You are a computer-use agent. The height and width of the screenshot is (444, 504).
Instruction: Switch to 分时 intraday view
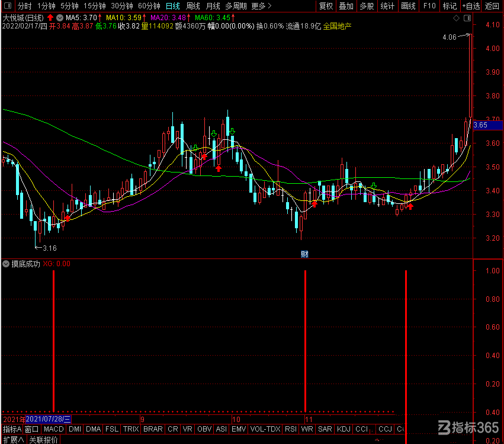pos(24,6)
